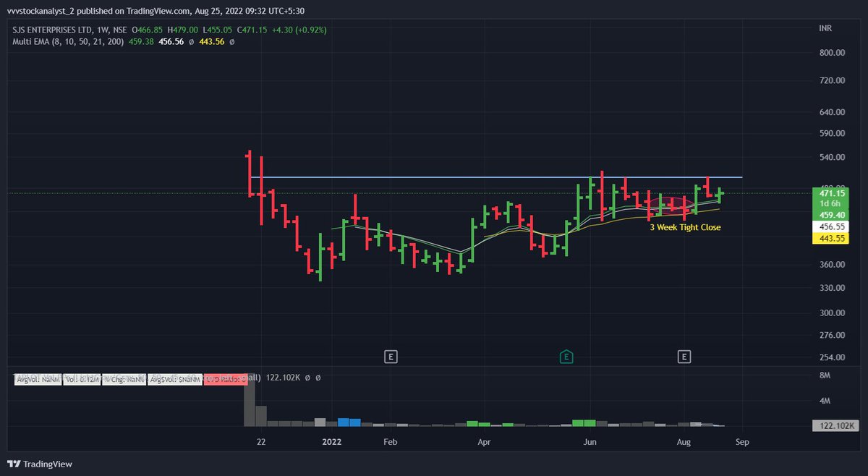868x476 pixels.
Task: Click the 1d 6h countdown label
Action: pyautogui.click(x=830, y=204)
